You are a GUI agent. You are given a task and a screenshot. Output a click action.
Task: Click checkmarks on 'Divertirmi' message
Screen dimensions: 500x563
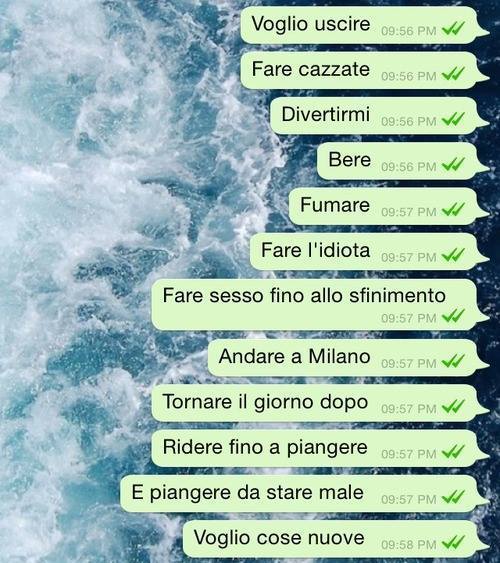pos(453,119)
